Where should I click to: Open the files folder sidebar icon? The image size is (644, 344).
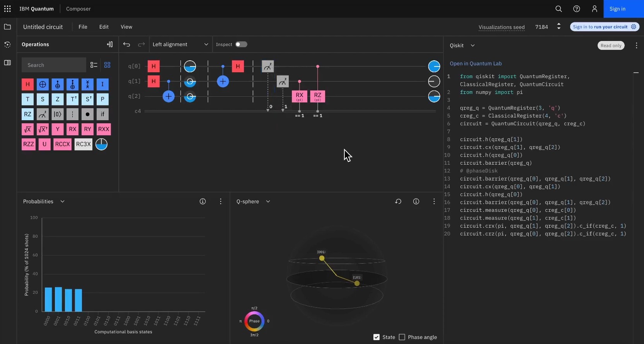[x=7, y=27]
